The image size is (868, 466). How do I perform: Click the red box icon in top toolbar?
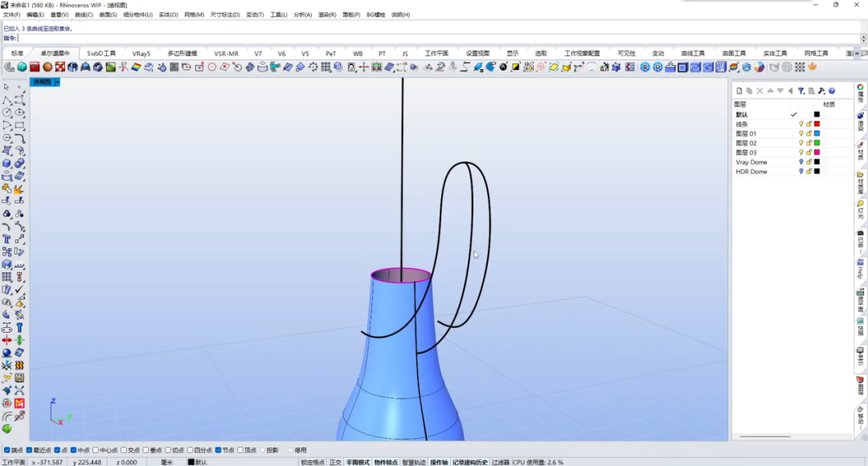35,67
